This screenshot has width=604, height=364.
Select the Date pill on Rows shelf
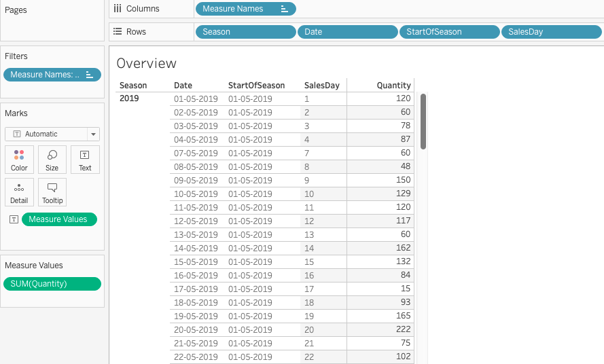click(347, 32)
